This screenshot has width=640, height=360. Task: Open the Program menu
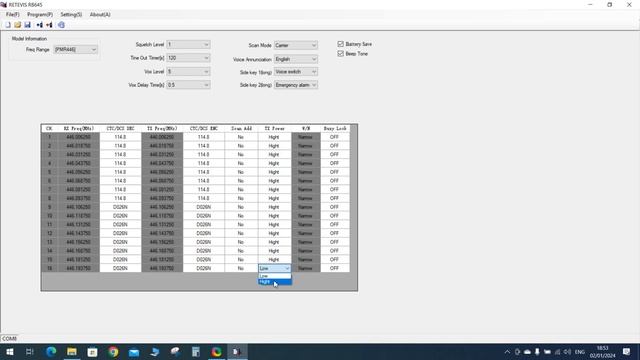40,14
